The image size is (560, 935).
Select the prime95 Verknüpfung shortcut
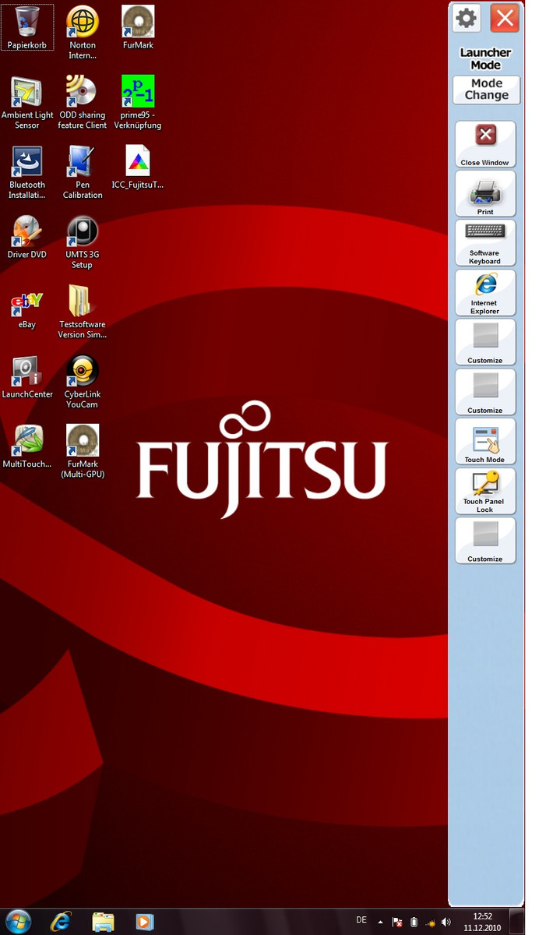pos(138,102)
